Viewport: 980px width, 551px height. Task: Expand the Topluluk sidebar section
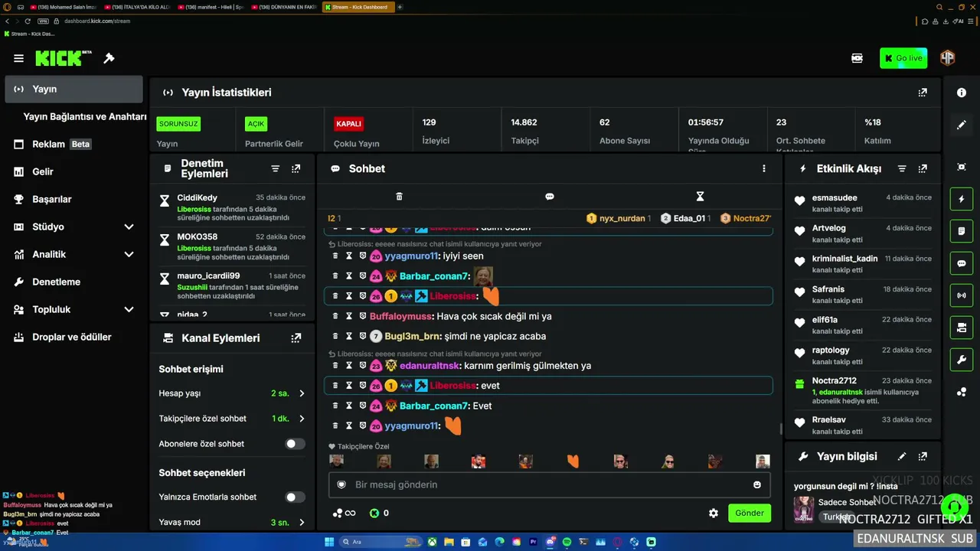coord(129,309)
